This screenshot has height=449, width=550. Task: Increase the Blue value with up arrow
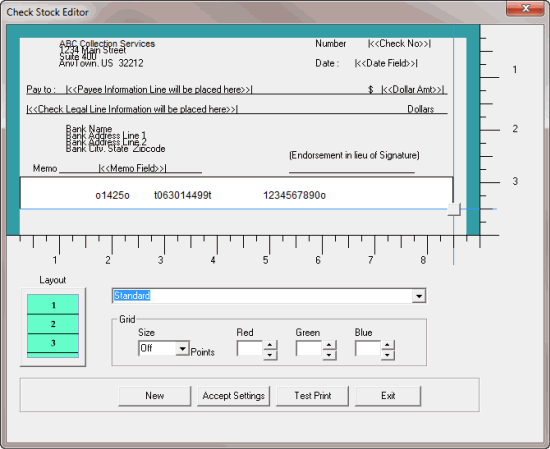click(x=387, y=344)
